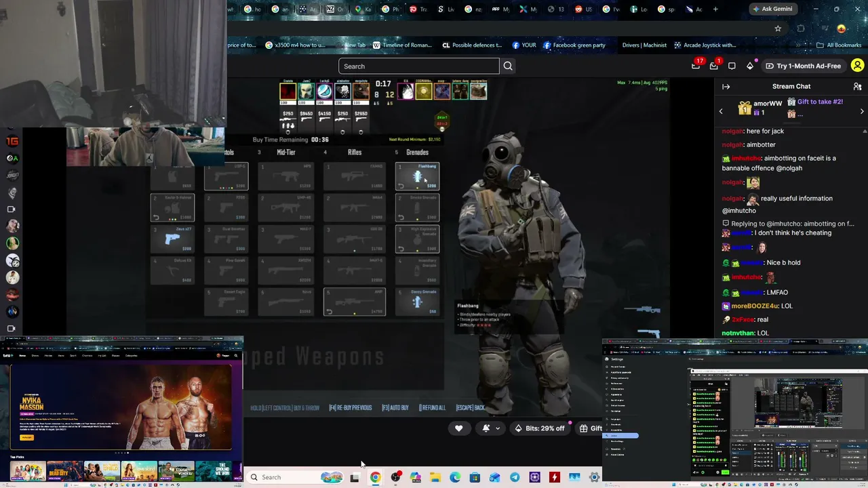Click [F3] AUTO BUY in the game
Image resolution: width=868 pixels, height=488 pixels.
395,408
